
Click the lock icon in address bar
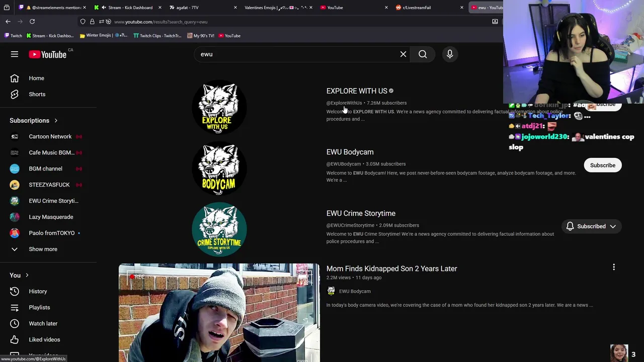92,22
